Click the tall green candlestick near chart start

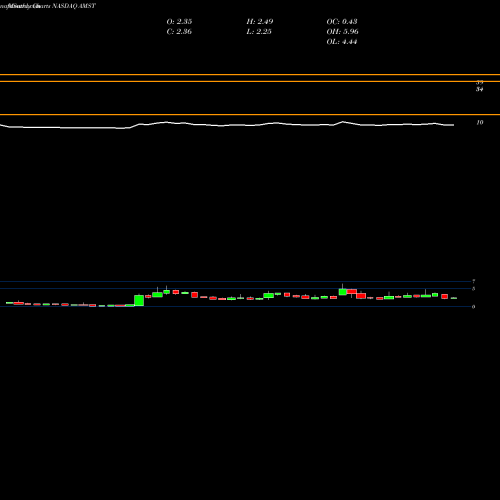point(139,300)
